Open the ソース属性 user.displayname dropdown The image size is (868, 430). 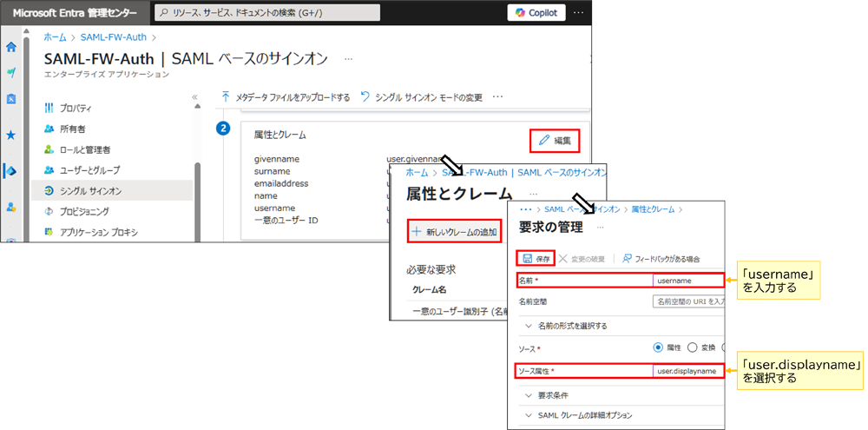coord(688,371)
